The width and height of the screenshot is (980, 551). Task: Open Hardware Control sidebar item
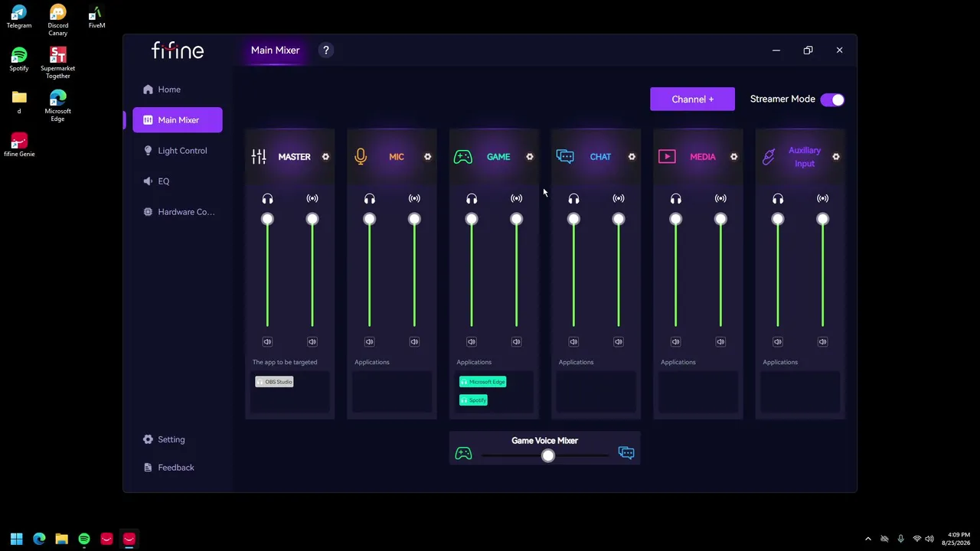[178, 212]
